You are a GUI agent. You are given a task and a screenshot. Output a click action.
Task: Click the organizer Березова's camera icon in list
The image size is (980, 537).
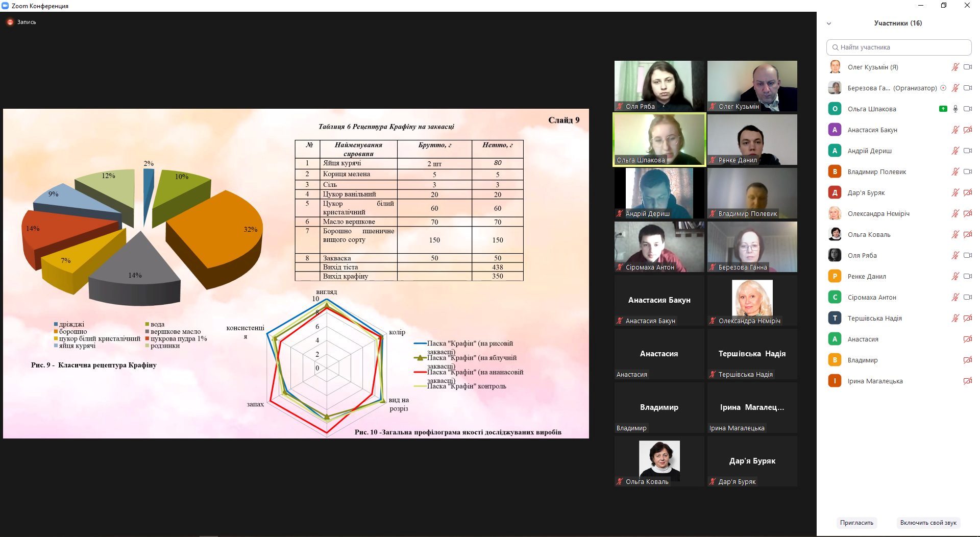(x=968, y=88)
